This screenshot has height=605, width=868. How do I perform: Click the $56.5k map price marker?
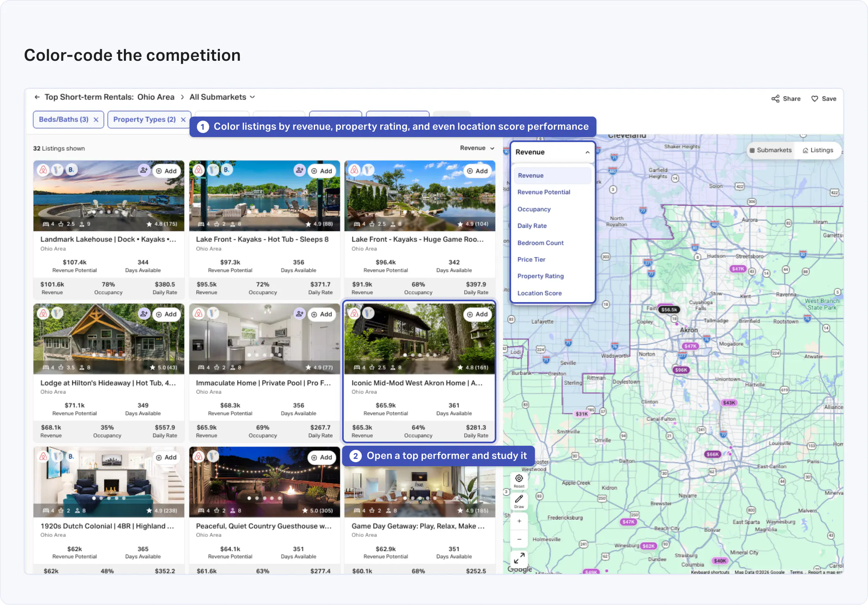(669, 310)
